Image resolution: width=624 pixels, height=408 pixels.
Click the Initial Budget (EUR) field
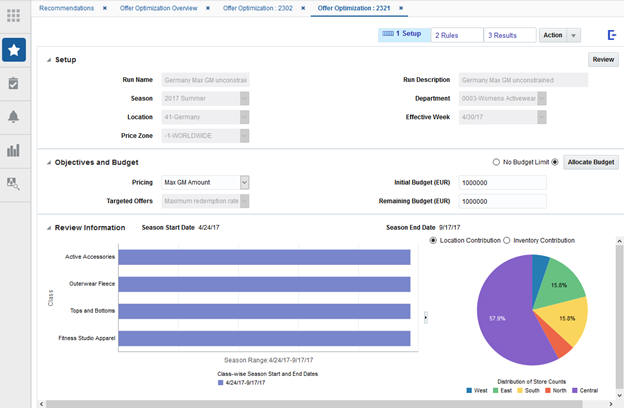(502, 182)
